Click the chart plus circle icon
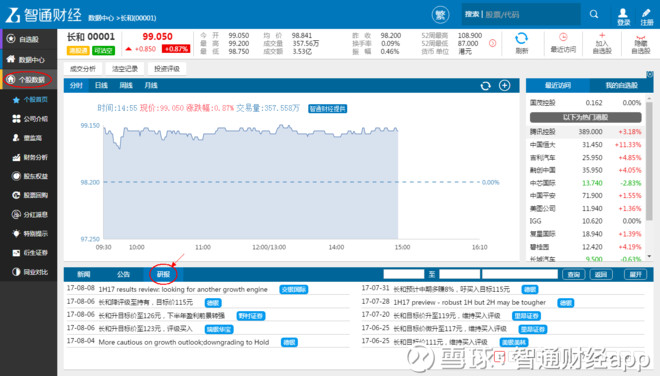 (504, 85)
